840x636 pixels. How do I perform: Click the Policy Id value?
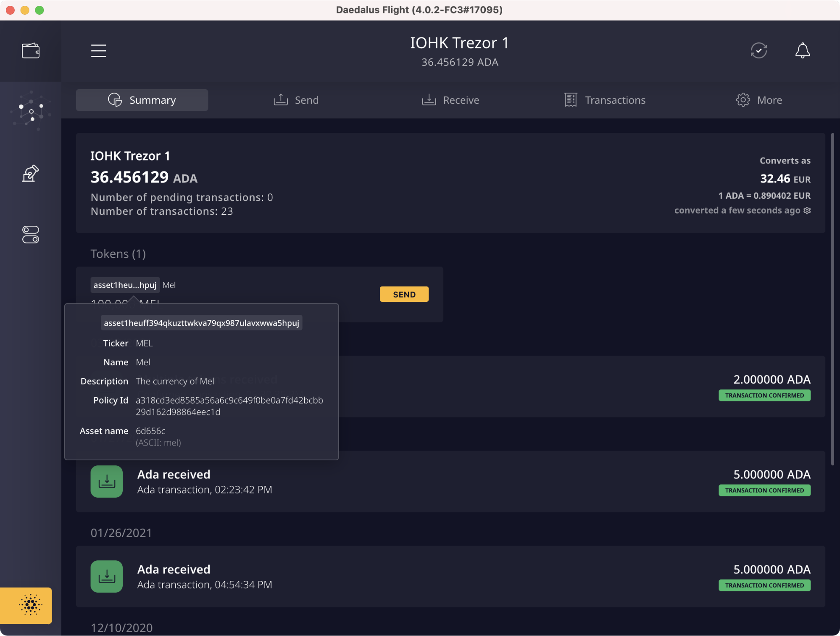[x=229, y=406]
